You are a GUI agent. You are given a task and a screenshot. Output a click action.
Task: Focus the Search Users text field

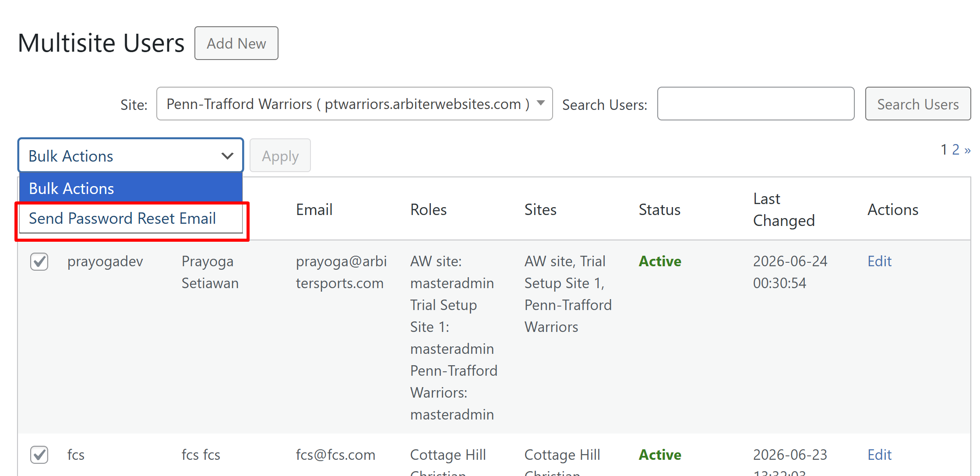coord(755,104)
